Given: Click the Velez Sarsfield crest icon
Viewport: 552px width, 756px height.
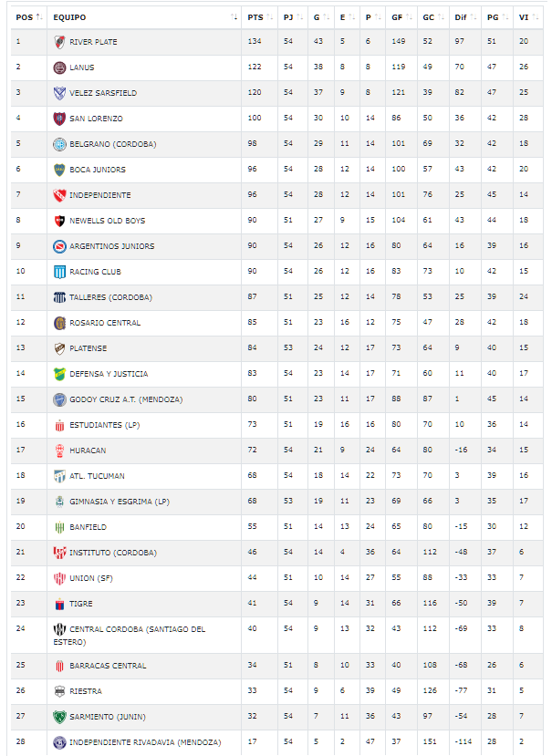Looking at the screenshot, I should point(59,93).
